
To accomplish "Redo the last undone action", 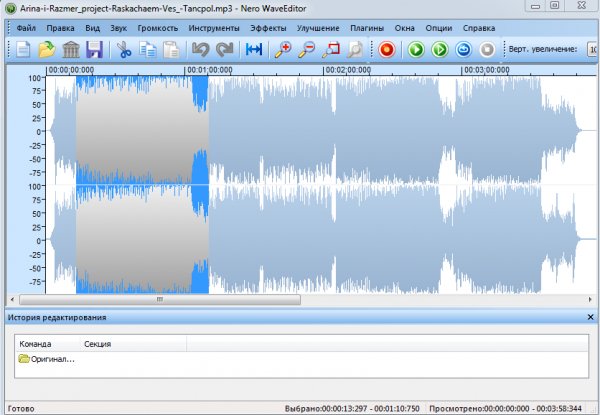I will click(224, 50).
